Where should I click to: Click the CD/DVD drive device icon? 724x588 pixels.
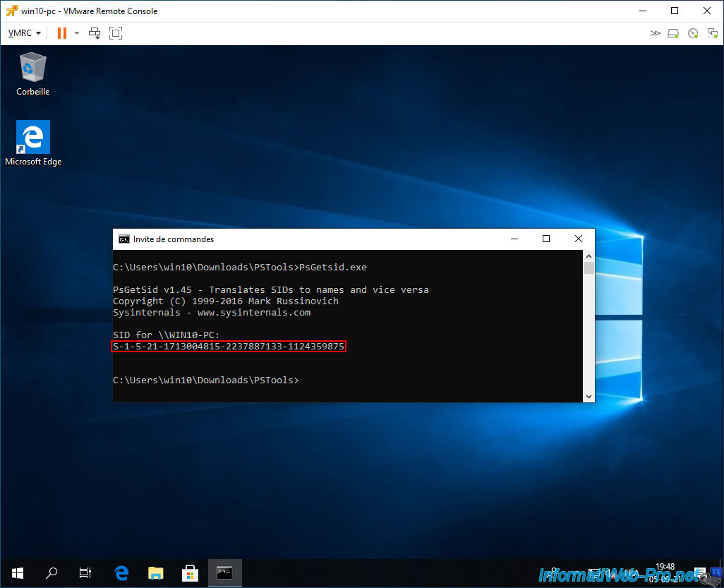[x=692, y=33]
